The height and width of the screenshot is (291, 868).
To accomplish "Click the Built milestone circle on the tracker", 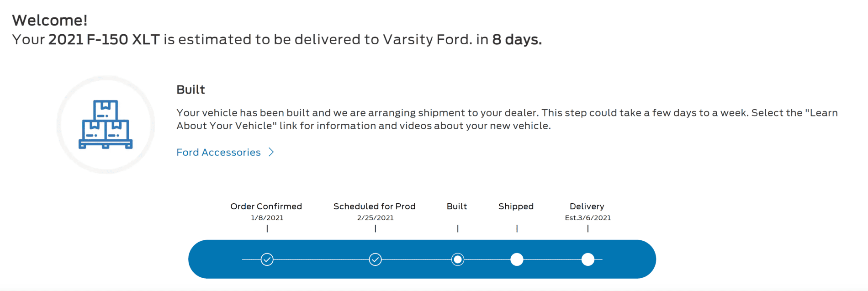I will 457,259.
